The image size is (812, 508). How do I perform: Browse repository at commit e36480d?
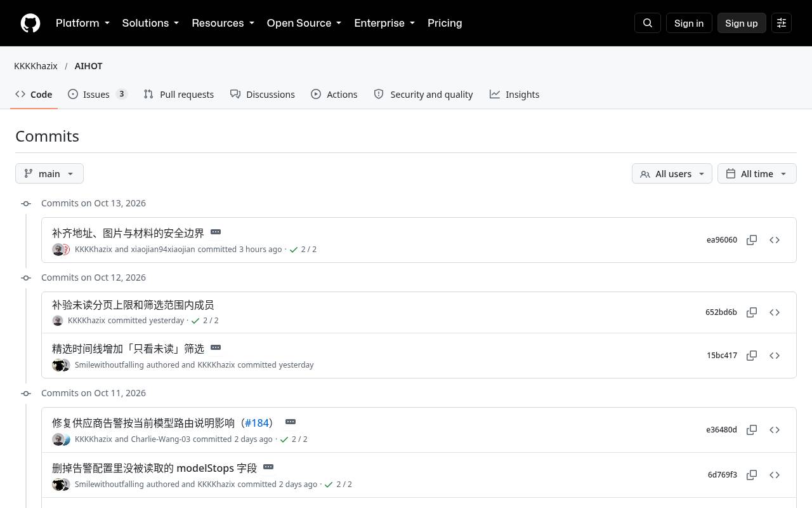pyautogui.click(x=775, y=430)
